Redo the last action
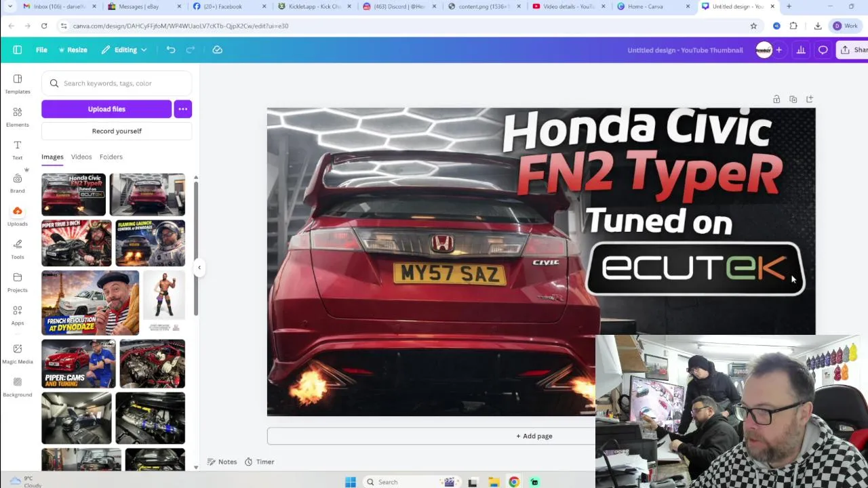868x488 pixels. 191,49
